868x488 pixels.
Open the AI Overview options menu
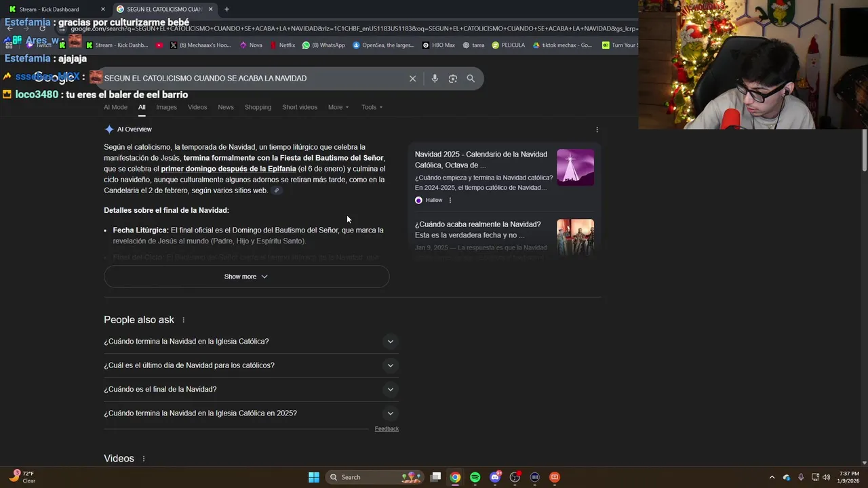[x=597, y=129]
